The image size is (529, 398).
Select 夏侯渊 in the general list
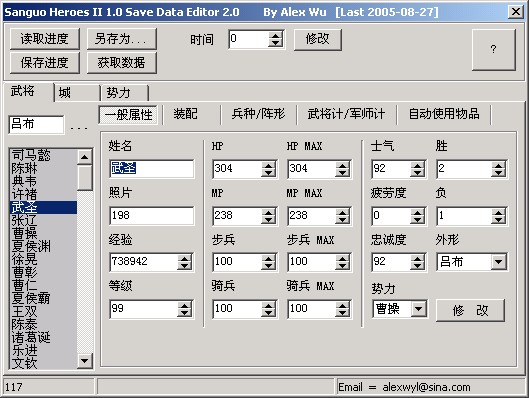(x=44, y=247)
